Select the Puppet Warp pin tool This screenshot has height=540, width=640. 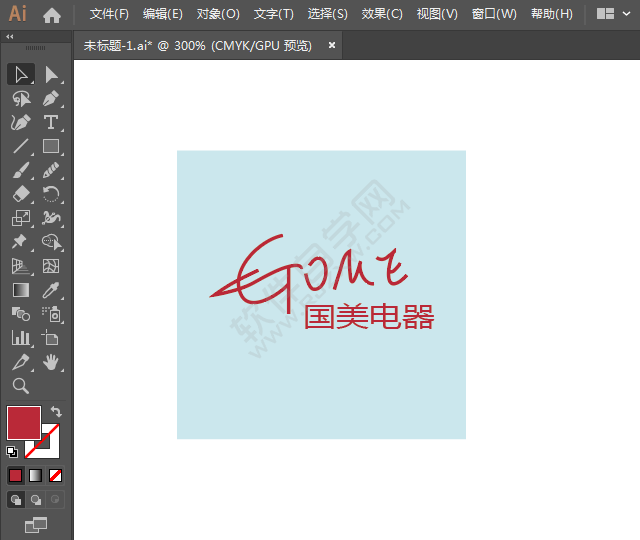(x=21, y=242)
